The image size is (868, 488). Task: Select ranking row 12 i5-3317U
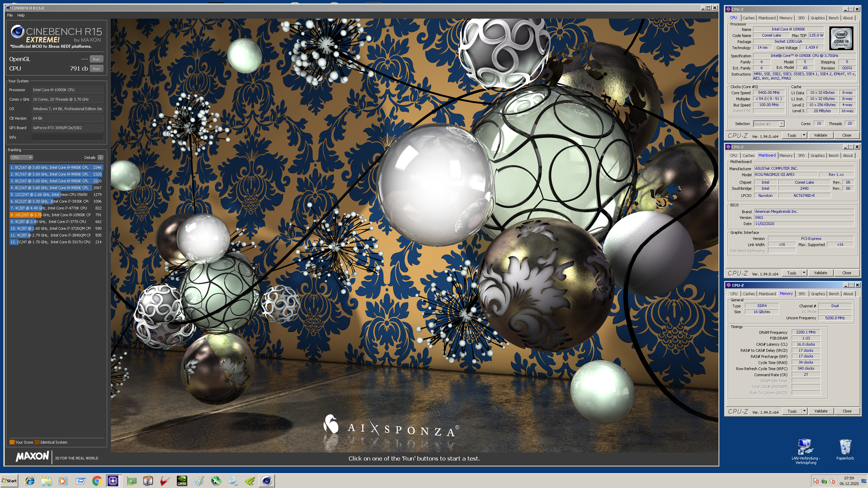pyautogui.click(x=56, y=242)
